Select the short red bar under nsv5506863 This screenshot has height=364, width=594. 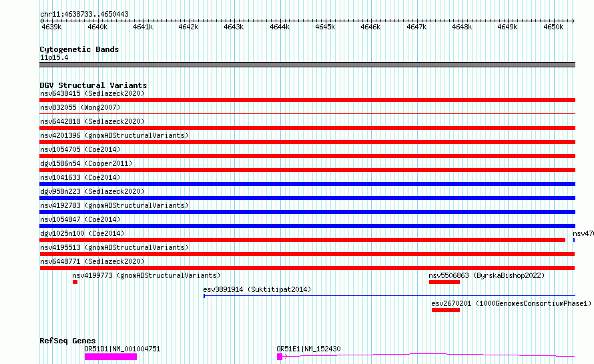tap(444, 282)
